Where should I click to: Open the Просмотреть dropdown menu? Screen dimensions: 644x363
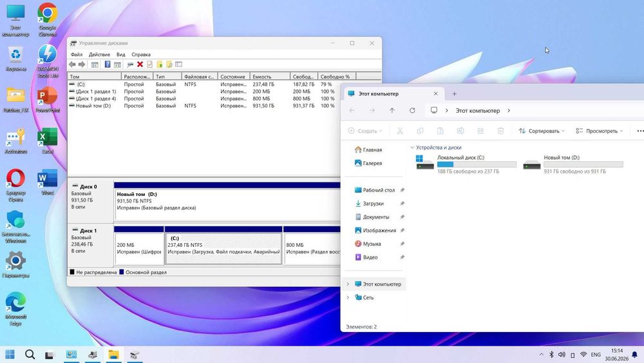click(x=599, y=131)
